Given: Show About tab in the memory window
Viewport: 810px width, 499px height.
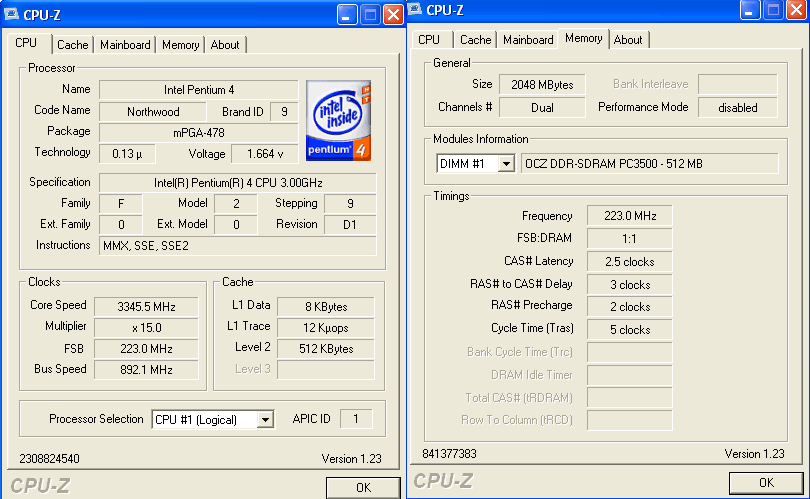Looking at the screenshot, I should tap(628, 40).
